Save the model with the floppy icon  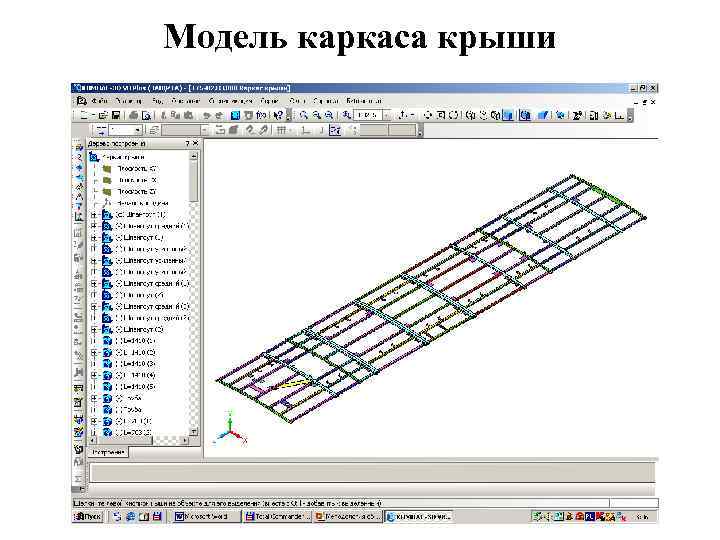(116, 115)
